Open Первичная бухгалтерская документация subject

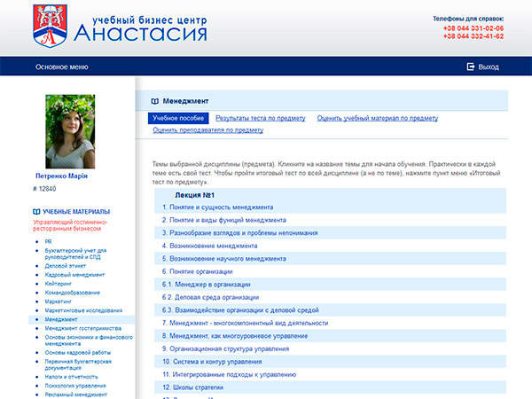[78, 364]
